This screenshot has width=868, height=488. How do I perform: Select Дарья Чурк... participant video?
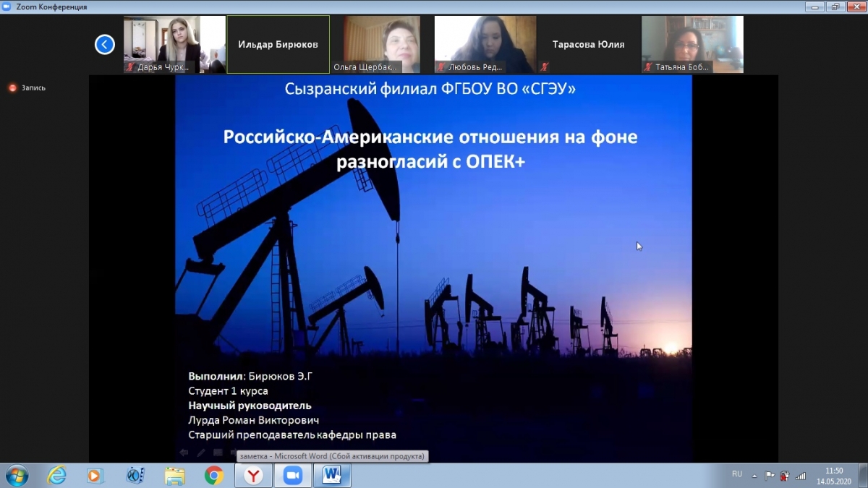[174, 45]
